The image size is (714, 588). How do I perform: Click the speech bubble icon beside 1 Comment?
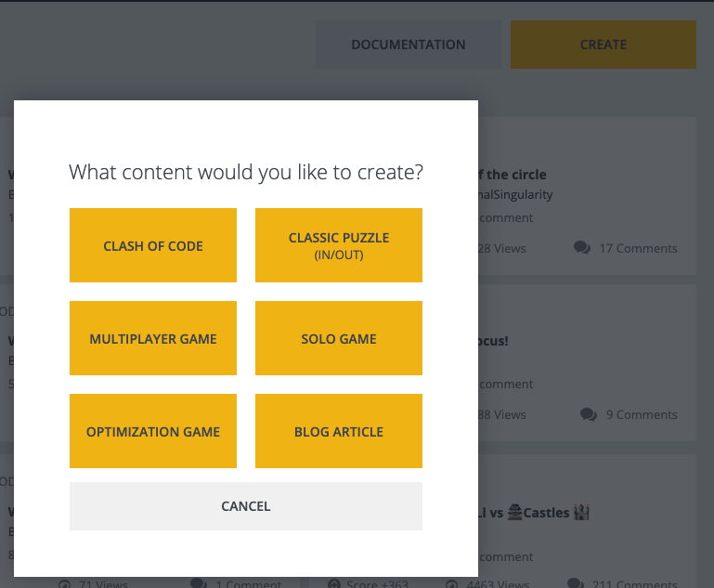point(198,583)
